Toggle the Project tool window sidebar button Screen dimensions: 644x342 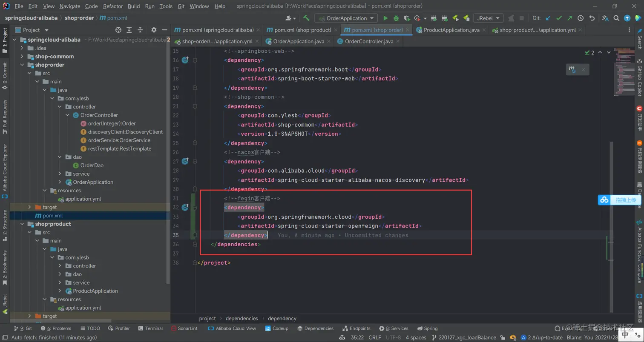click(x=5, y=41)
